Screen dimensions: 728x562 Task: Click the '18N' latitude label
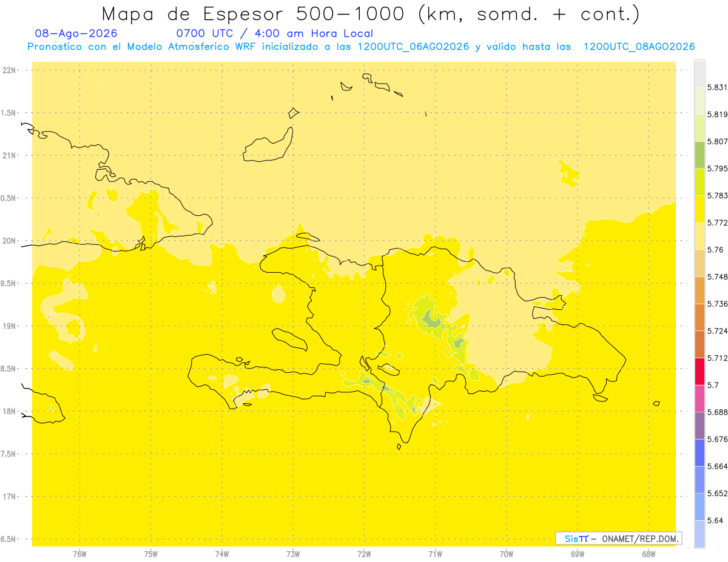pos(10,411)
